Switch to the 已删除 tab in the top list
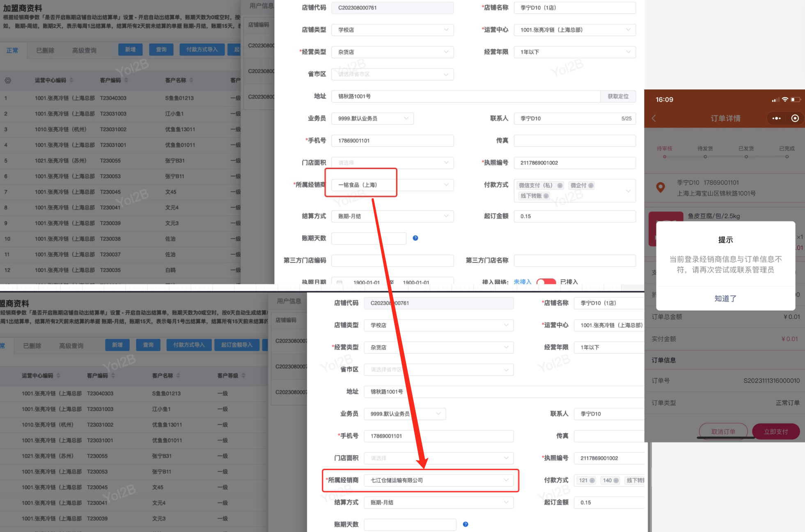805x532 pixels. tap(45, 50)
